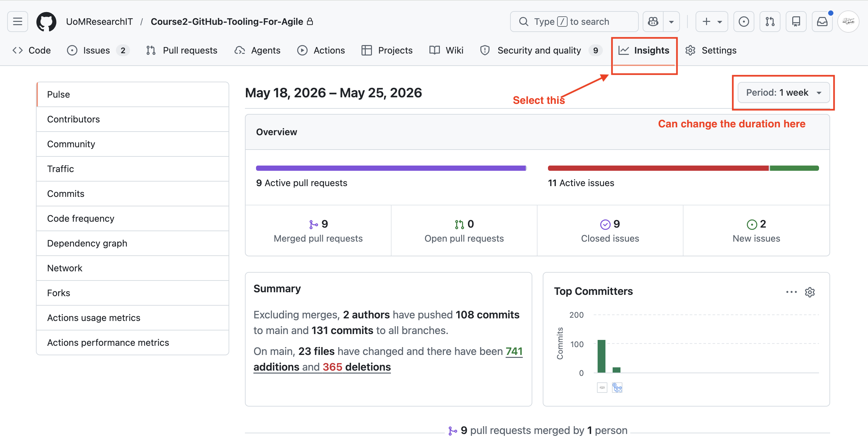Expand the create new plus dropdown
868x448 pixels.
(712, 22)
